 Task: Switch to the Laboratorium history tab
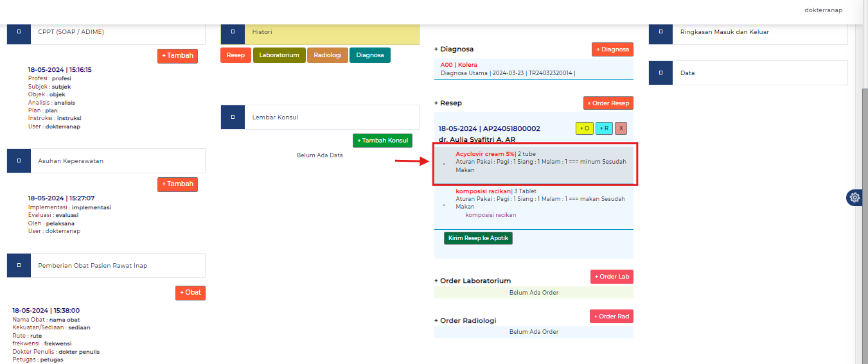[x=279, y=55]
